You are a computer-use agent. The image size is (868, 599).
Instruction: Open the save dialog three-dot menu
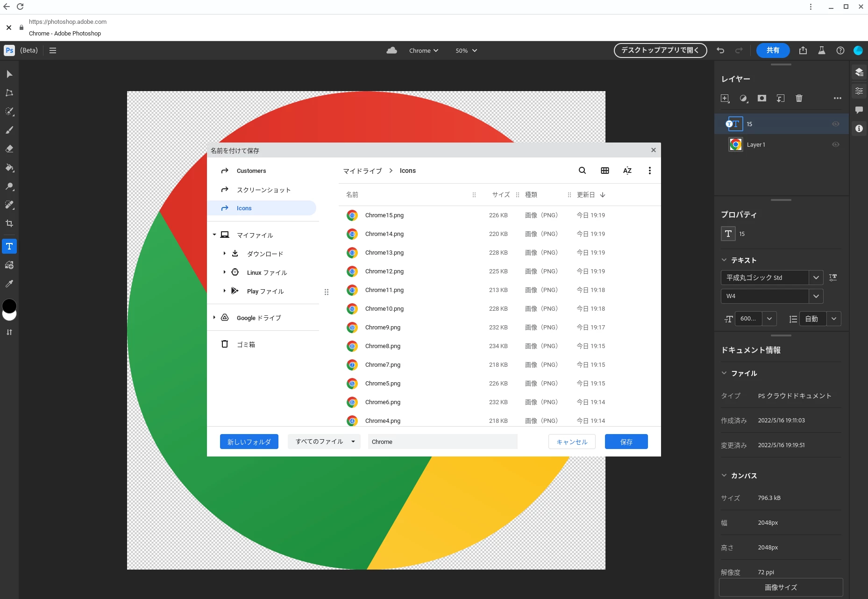[x=649, y=171]
